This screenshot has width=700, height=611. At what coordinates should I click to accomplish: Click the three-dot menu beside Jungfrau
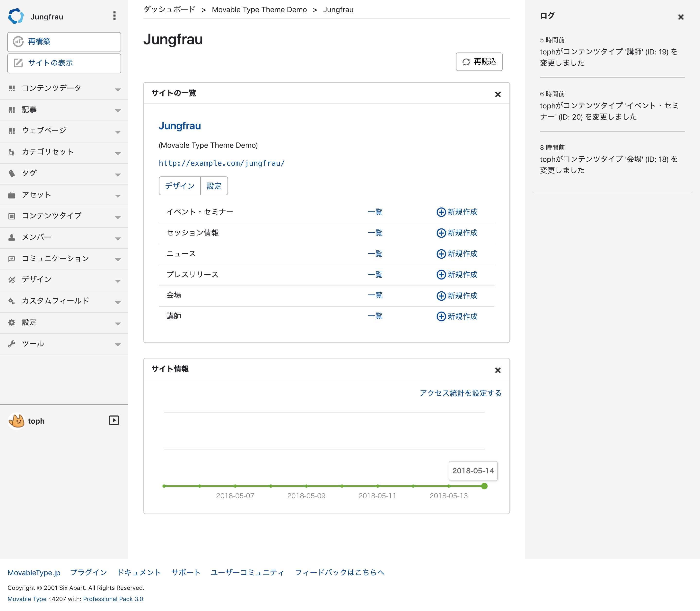[x=114, y=16]
